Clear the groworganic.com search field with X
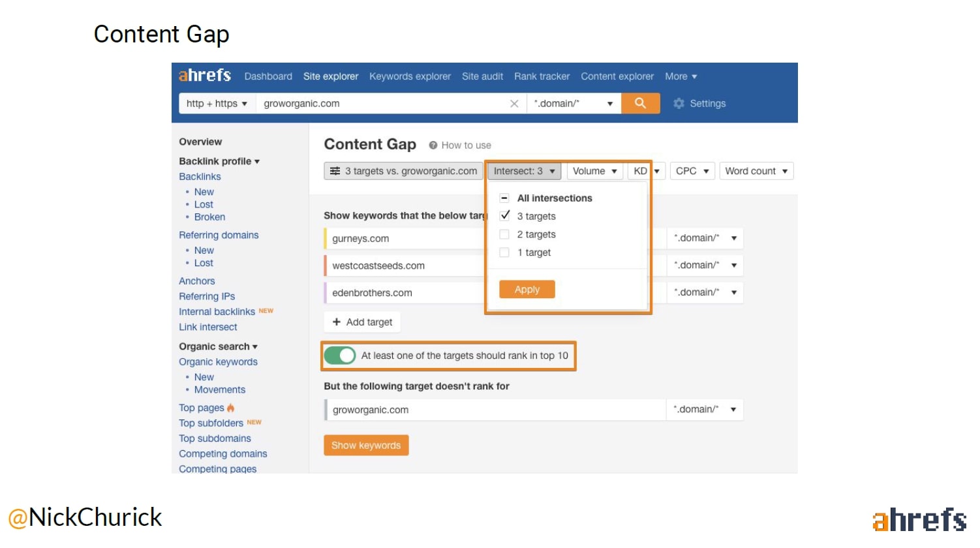The height and width of the screenshot is (548, 980). (x=514, y=104)
